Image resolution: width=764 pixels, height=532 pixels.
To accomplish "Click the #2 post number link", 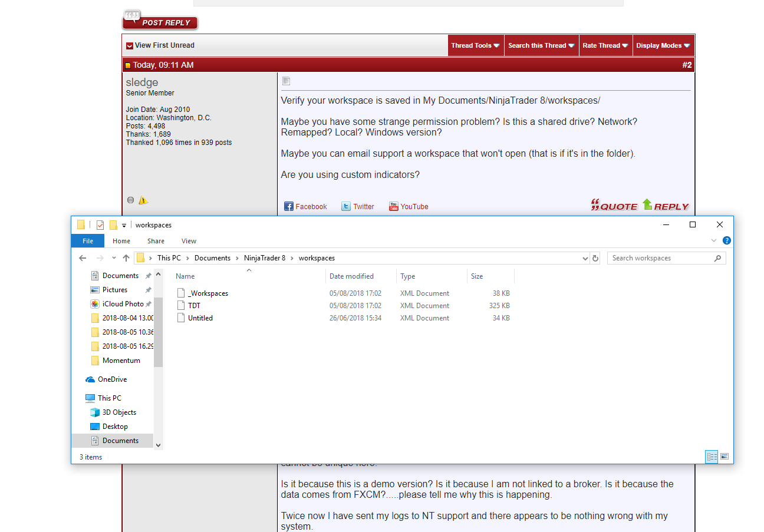I will 687,65.
